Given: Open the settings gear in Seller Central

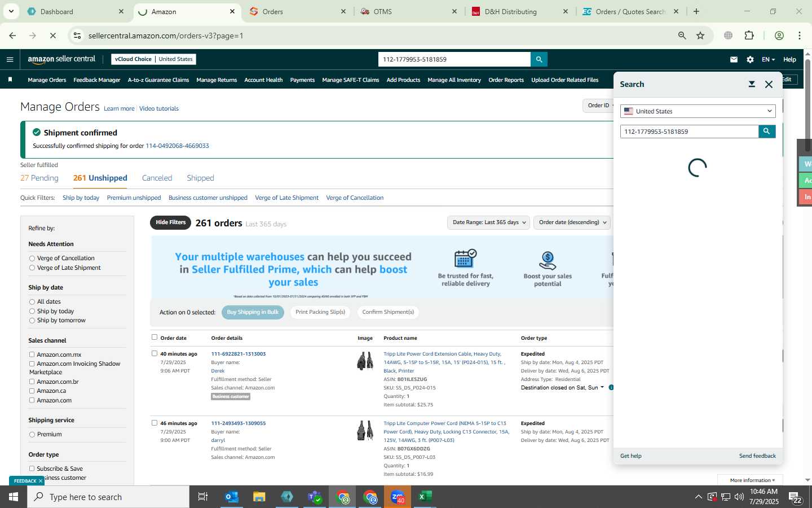Looking at the screenshot, I should click(x=750, y=59).
